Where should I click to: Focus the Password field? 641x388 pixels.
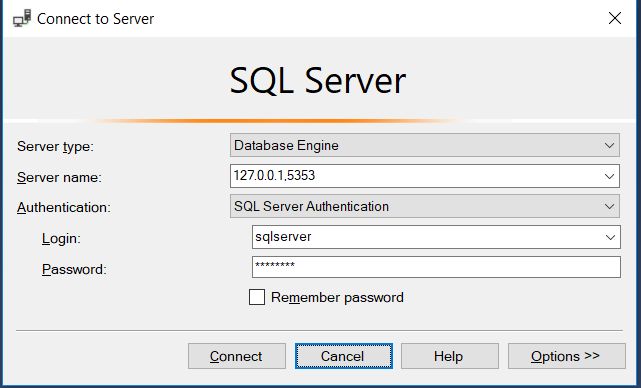(436, 267)
